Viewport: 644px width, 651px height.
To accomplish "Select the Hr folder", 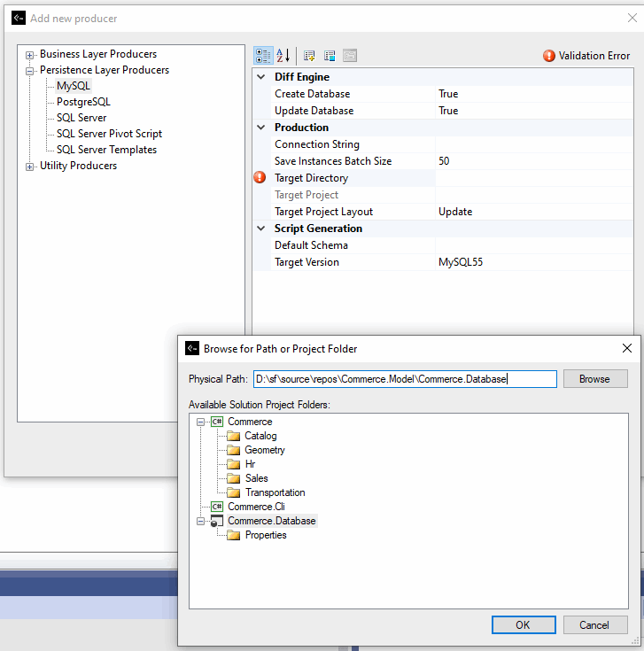I will pyautogui.click(x=250, y=464).
